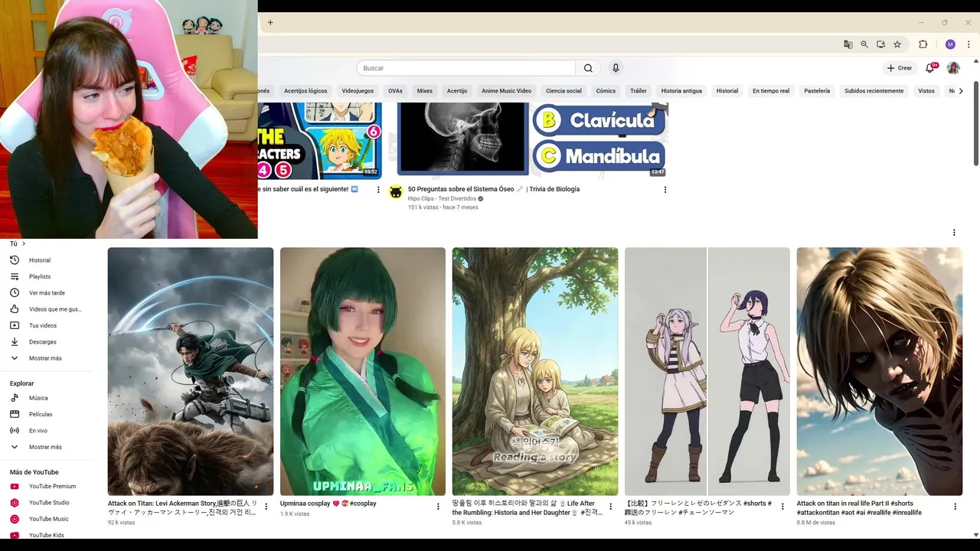Open options for Upminaa cosplay short
Viewport: 980px width, 551px height.
pos(439,507)
